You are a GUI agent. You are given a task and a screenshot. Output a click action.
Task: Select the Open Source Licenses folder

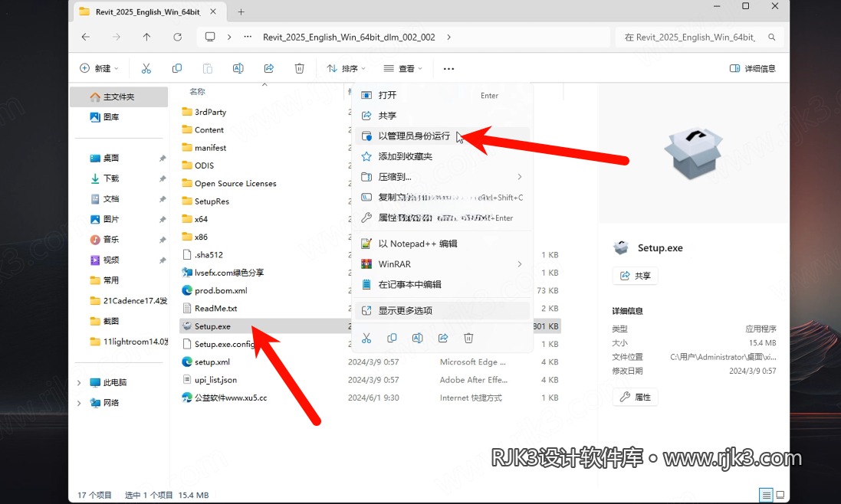pos(229,183)
